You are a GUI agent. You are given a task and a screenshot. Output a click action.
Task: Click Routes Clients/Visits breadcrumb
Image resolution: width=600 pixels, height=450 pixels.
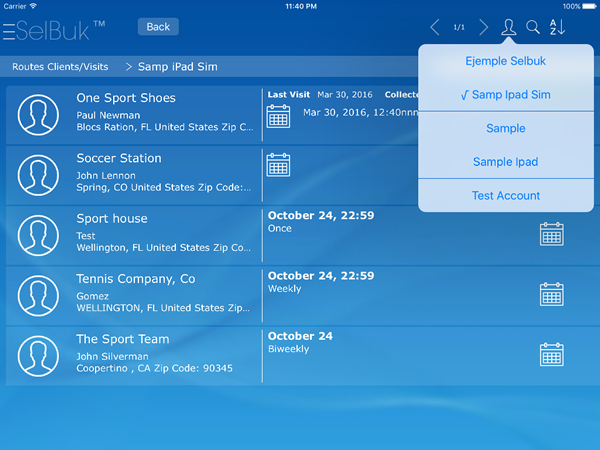[x=60, y=67]
